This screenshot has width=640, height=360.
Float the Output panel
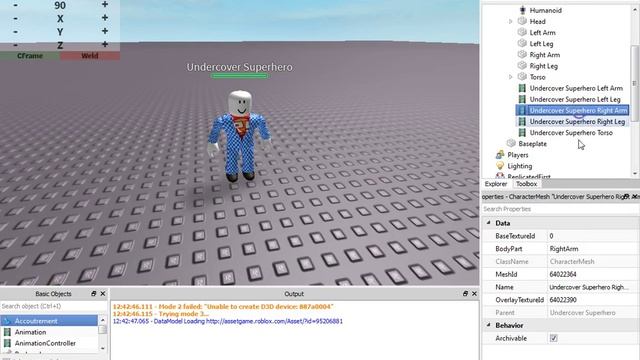point(465,293)
